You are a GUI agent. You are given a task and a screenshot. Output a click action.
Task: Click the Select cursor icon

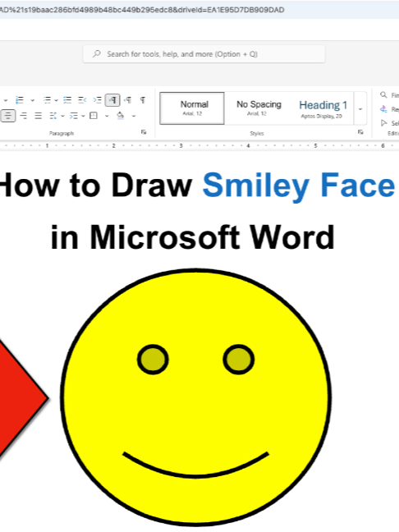pos(383,123)
